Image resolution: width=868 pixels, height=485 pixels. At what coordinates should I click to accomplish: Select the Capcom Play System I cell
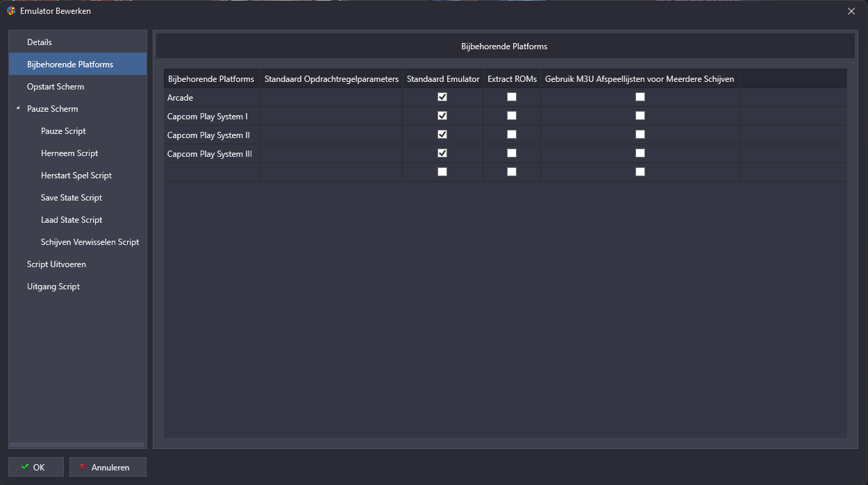tap(212, 117)
